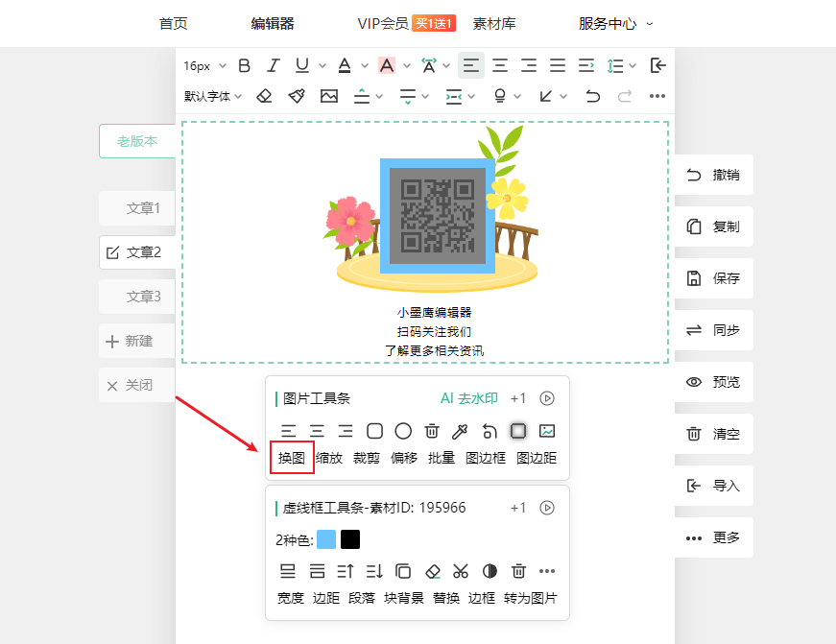Expand text background color dropdown
836x644 pixels.
pyautogui.click(x=407, y=65)
